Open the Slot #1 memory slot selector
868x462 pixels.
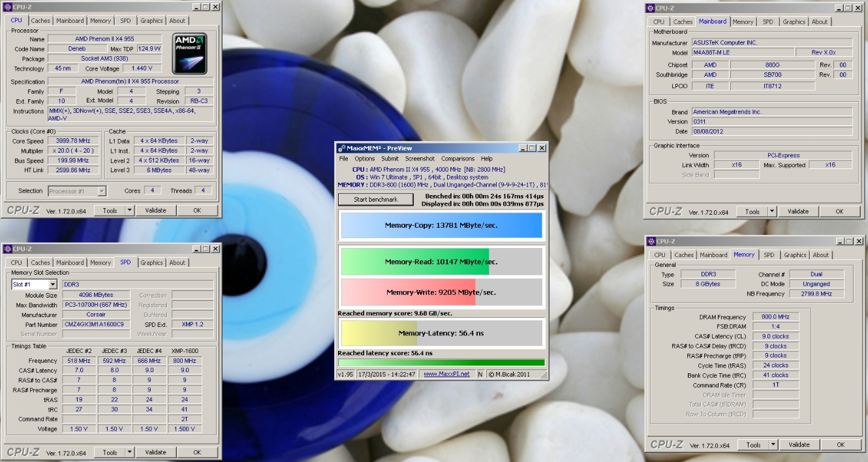pyautogui.click(x=35, y=285)
